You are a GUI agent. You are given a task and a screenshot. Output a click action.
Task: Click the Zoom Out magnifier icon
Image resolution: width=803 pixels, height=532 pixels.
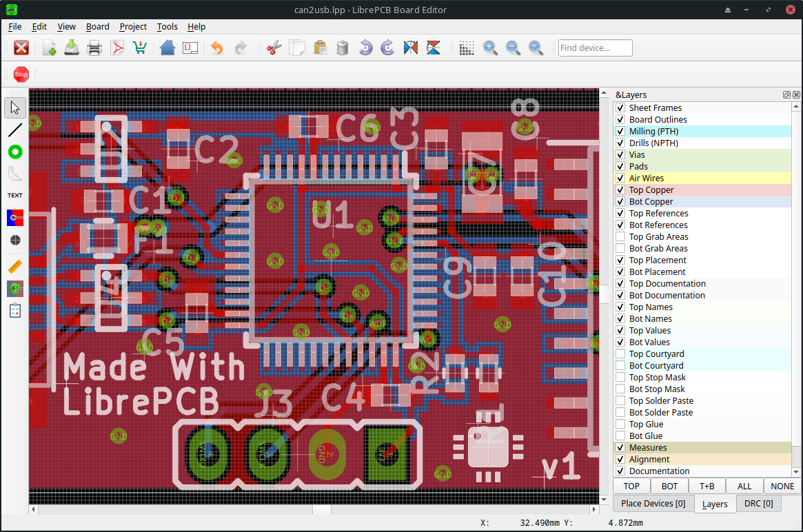pos(513,48)
